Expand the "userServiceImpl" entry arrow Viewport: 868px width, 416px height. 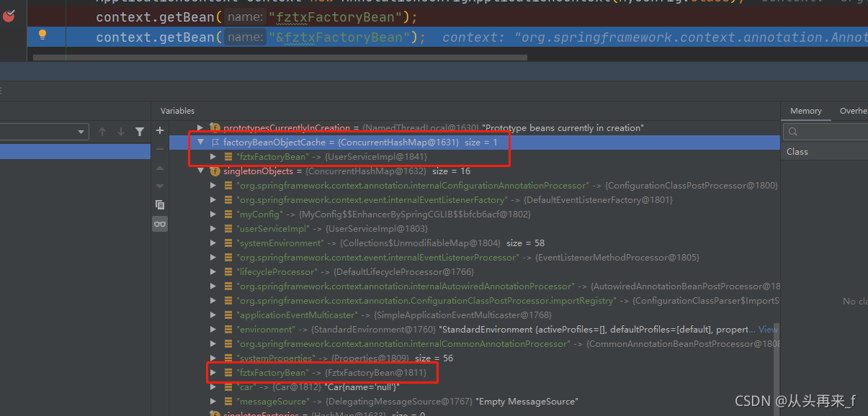click(213, 229)
